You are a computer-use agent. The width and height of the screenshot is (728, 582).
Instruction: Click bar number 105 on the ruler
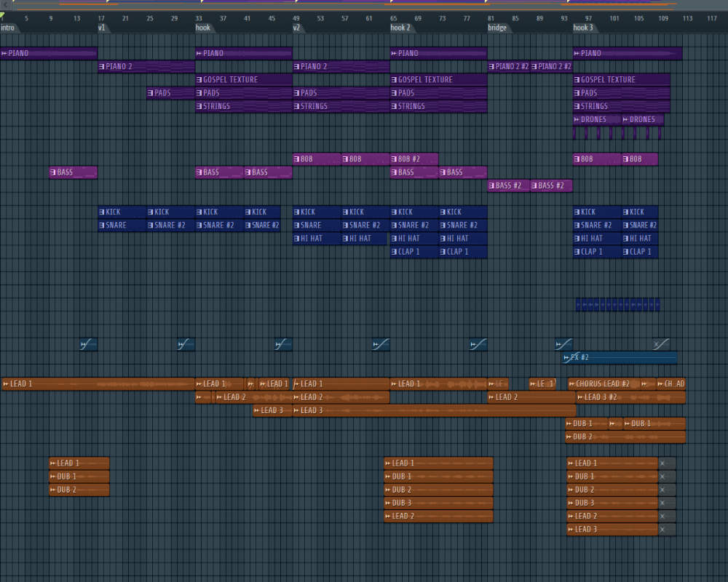(639, 19)
